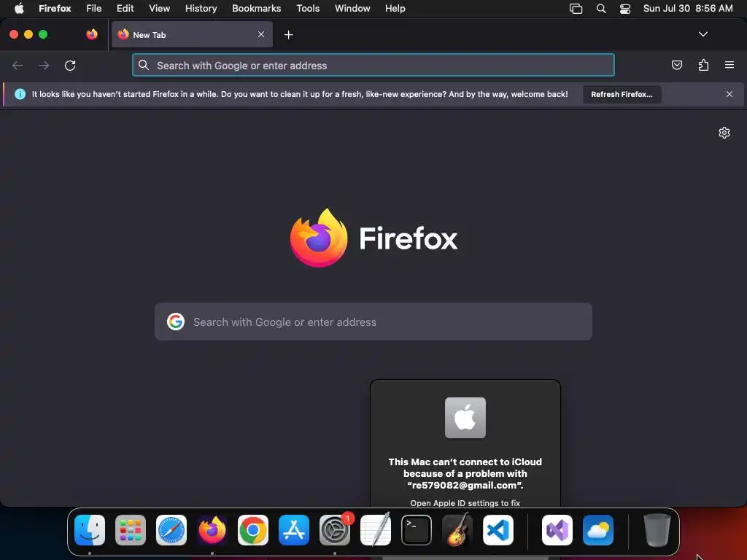Click the back navigation arrow
The width and height of the screenshot is (747, 560).
point(18,65)
